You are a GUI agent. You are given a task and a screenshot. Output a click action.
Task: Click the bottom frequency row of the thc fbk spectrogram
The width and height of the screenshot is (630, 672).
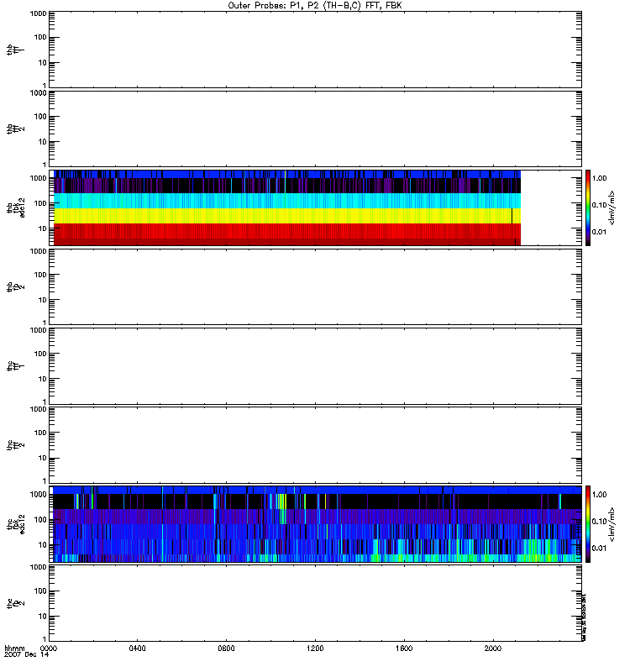click(x=318, y=558)
